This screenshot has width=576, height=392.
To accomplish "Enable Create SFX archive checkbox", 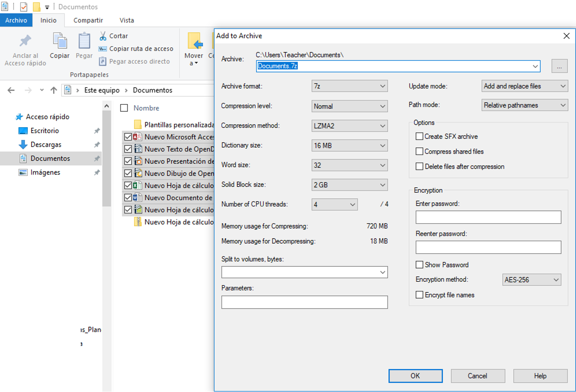I will [x=419, y=136].
